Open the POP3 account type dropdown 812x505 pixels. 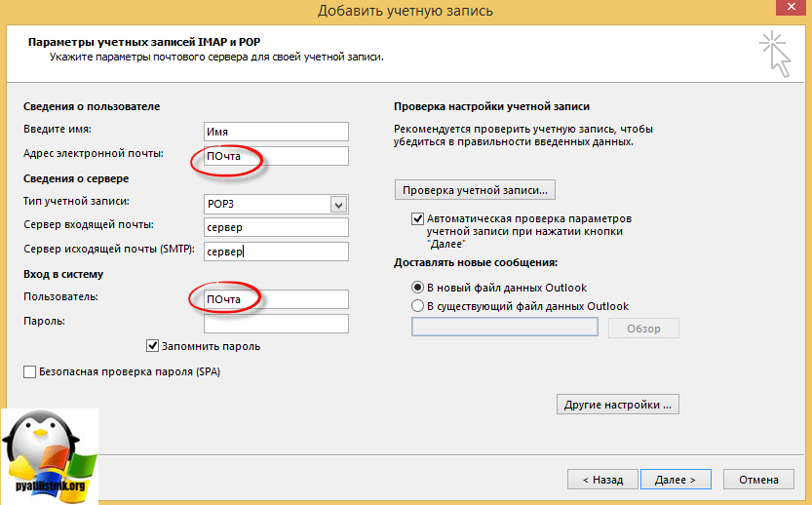coord(338,204)
